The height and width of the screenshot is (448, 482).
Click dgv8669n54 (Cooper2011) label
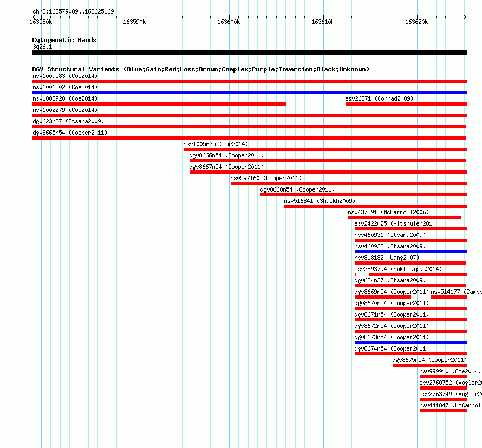point(392,292)
